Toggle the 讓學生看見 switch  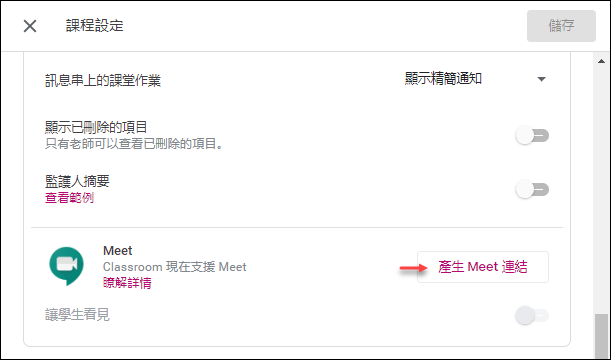532,315
